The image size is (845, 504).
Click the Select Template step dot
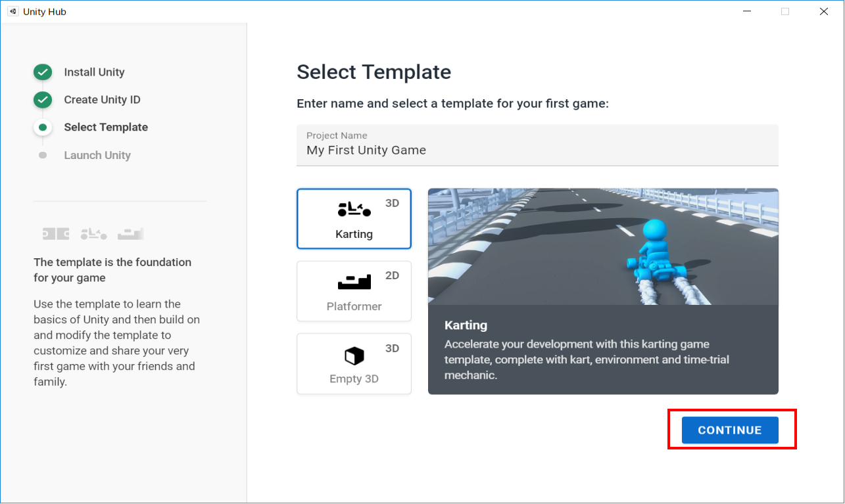pyautogui.click(x=43, y=127)
